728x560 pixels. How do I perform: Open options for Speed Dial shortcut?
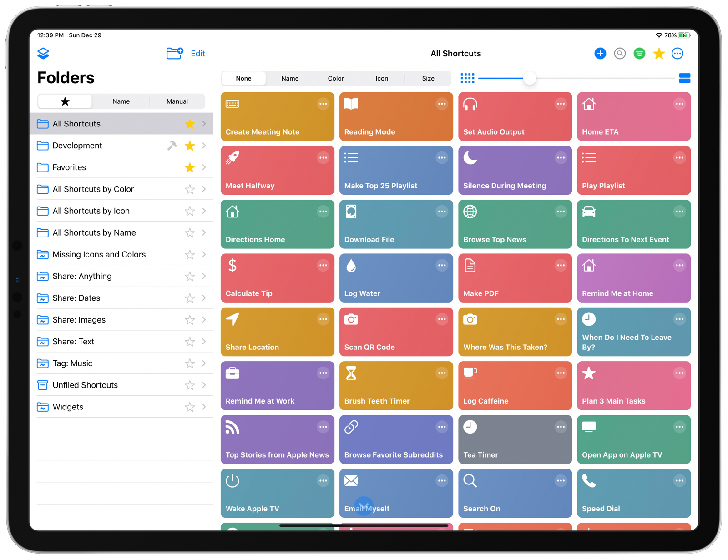679,481
